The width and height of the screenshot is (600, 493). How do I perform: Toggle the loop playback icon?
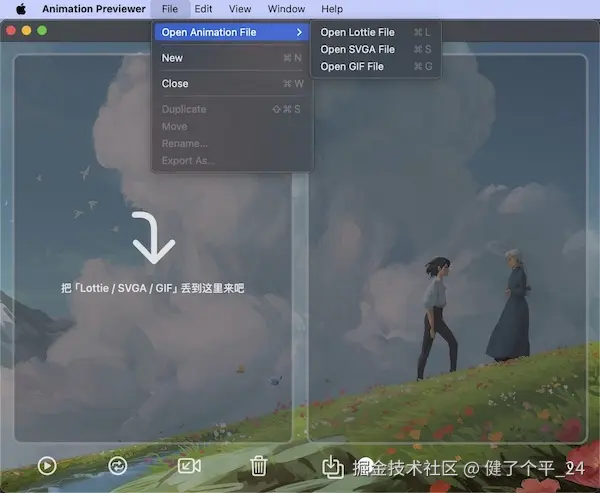pos(118,466)
